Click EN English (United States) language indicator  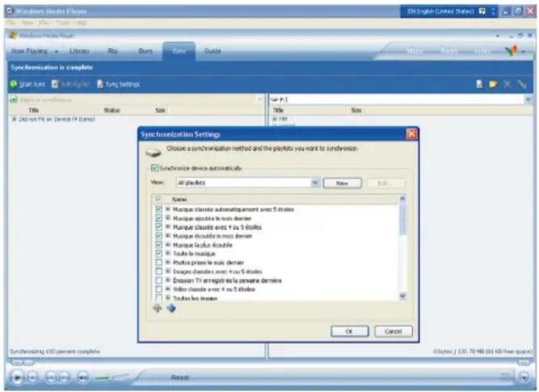tap(441, 12)
